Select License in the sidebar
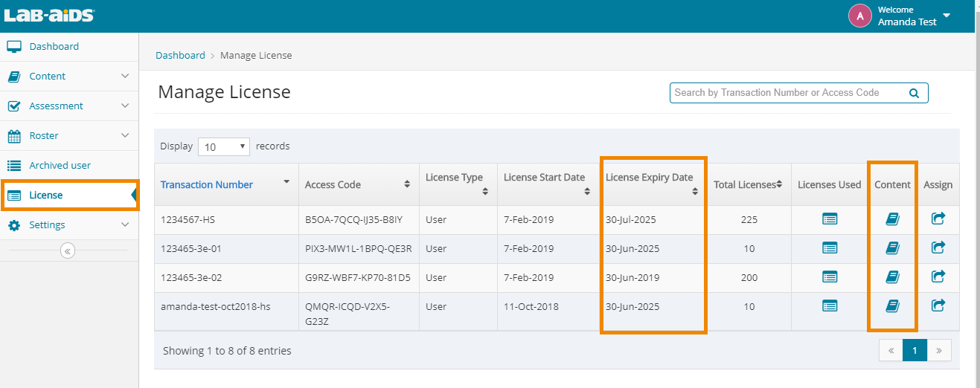Image resolution: width=980 pixels, height=388 pixels. pyautogui.click(x=46, y=195)
